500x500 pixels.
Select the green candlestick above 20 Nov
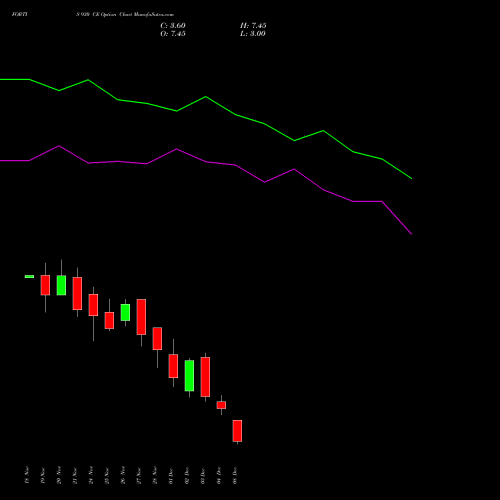click(x=61, y=285)
